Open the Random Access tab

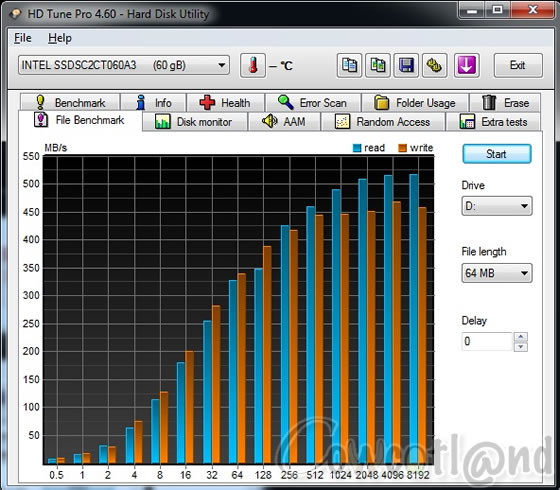coord(383,122)
